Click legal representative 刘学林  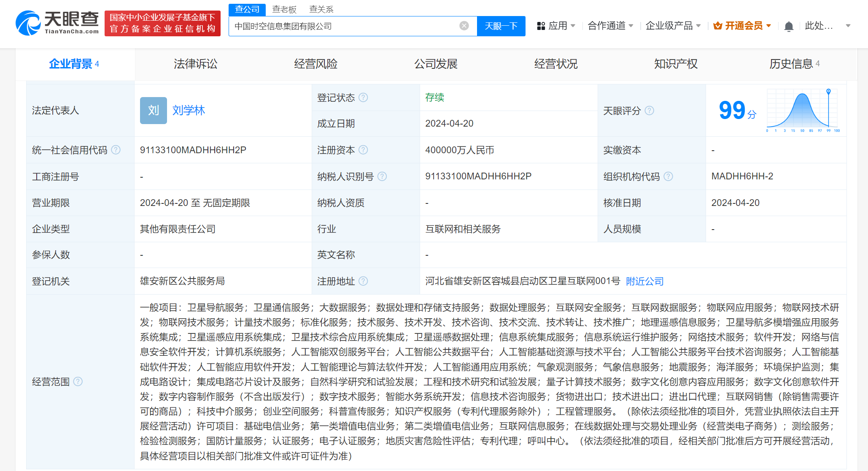[x=189, y=111]
